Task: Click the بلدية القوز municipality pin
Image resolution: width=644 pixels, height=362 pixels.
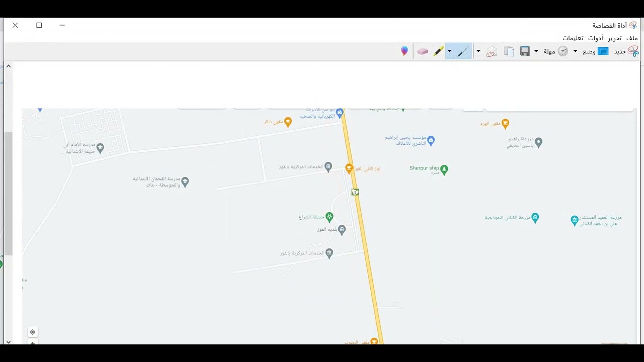Action: (342, 230)
